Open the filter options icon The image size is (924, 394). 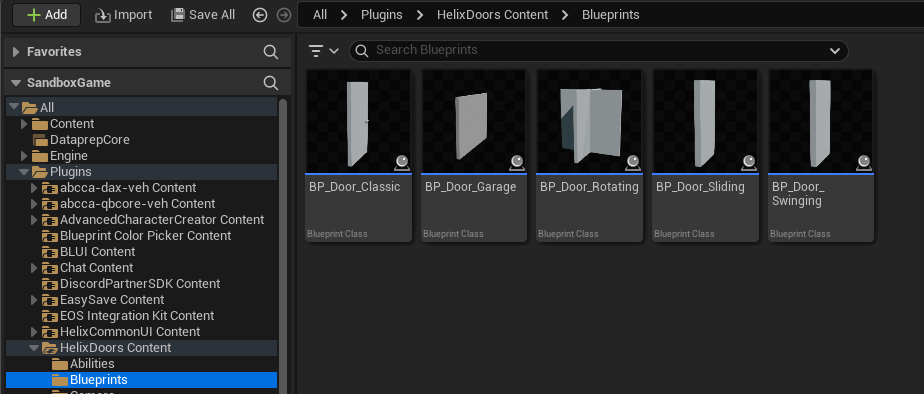pyautogui.click(x=324, y=51)
